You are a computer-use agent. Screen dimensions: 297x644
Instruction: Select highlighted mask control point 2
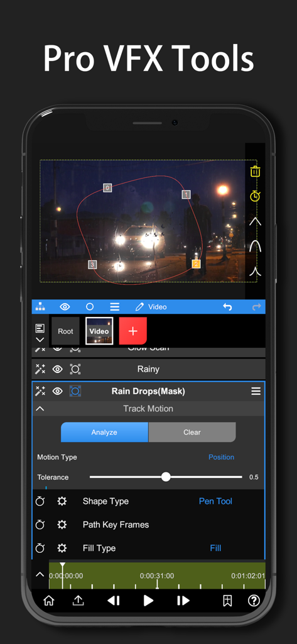(197, 264)
